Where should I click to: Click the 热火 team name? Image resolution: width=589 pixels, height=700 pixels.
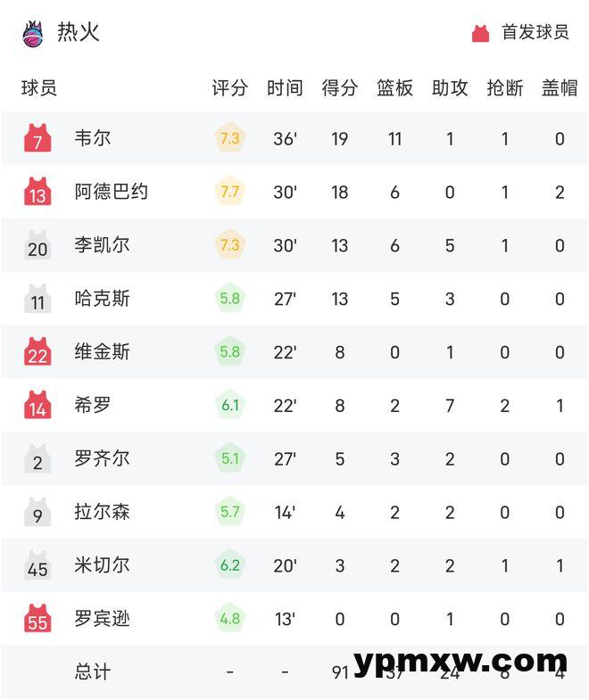tap(79, 33)
